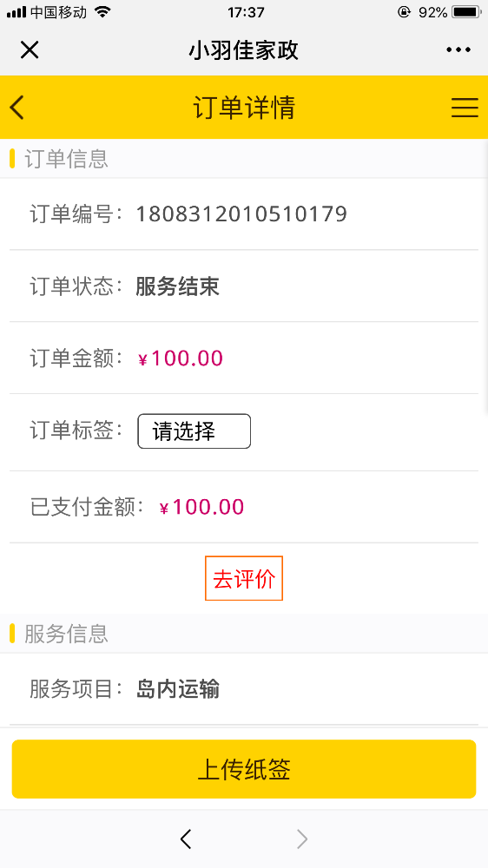Tap the 订单金额 ¥100.00 value
The height and width of the screenshot is (868, 488).
[181, 358]
